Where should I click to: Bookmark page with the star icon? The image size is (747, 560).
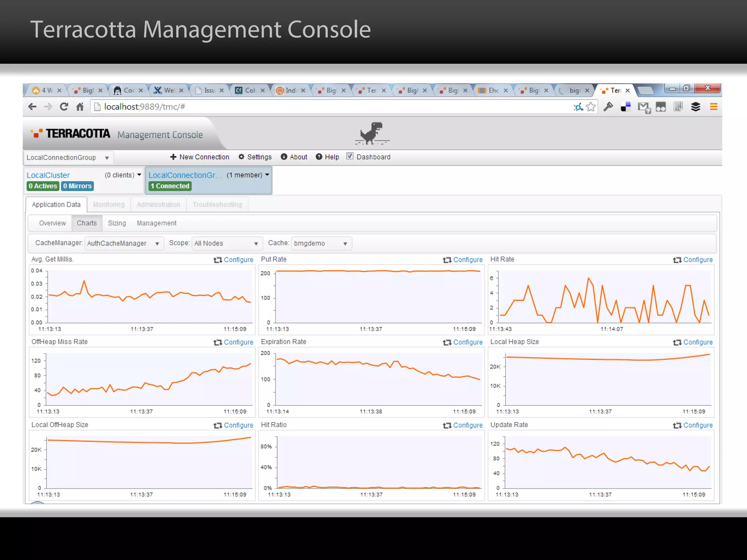(x=591, y=107)
